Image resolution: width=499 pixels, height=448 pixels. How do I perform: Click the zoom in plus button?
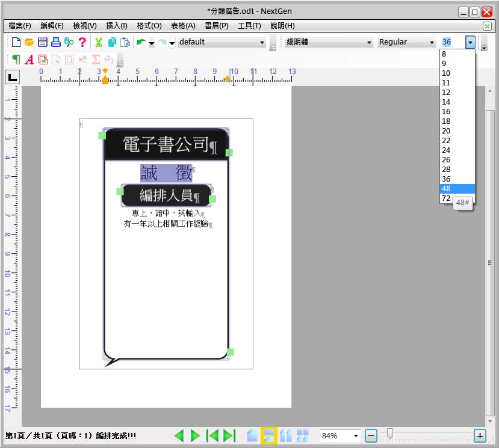tap(480, 435)
